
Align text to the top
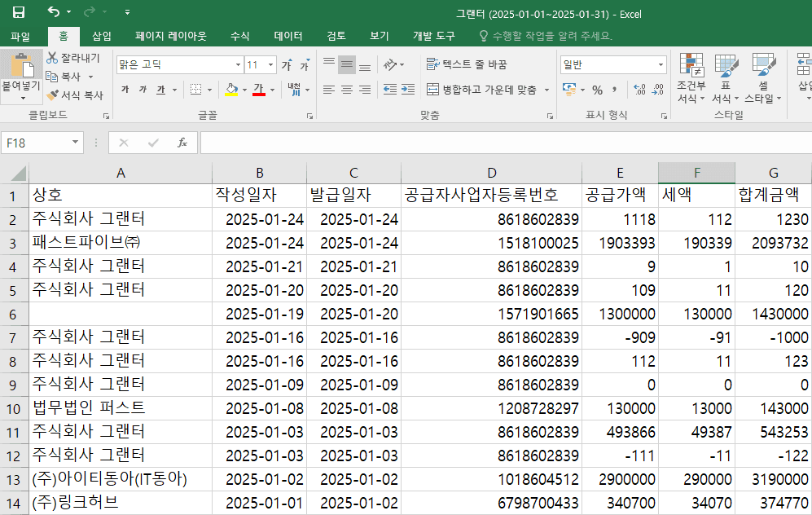click(x=329, y=64)
